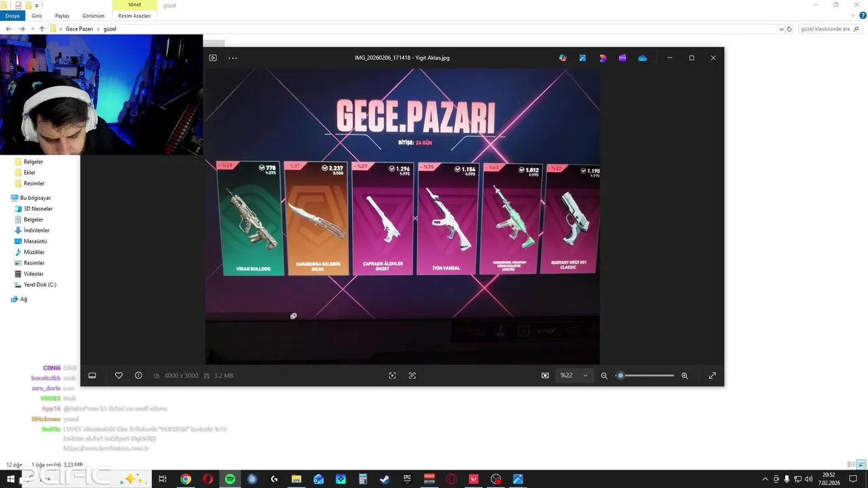Open Google Chrome from taskbar
The image size is (868, 488).
(x=185, y=479)
